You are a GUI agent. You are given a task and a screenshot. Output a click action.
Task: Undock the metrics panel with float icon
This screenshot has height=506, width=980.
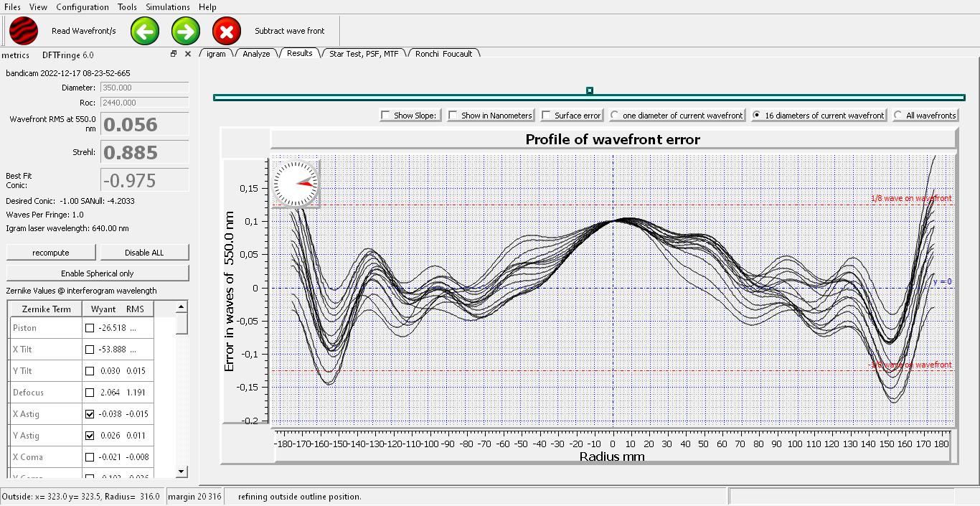click(174, 54)
